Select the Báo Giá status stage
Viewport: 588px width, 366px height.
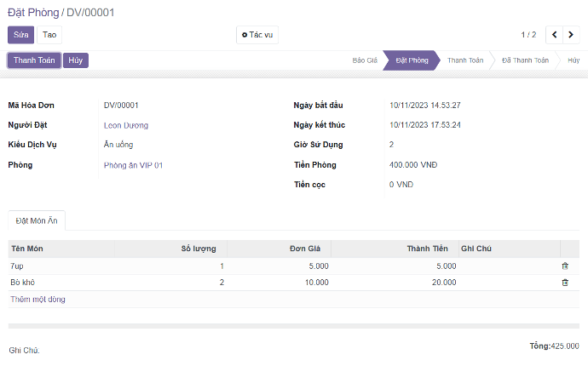point(365,60)
